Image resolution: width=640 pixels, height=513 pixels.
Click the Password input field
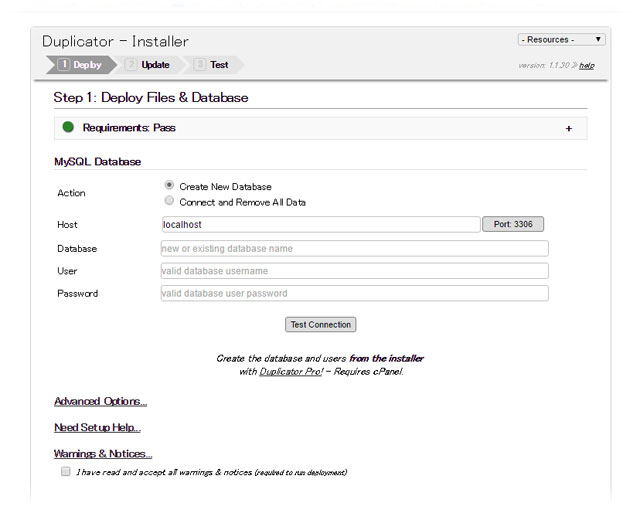click(x=354, y=294)
